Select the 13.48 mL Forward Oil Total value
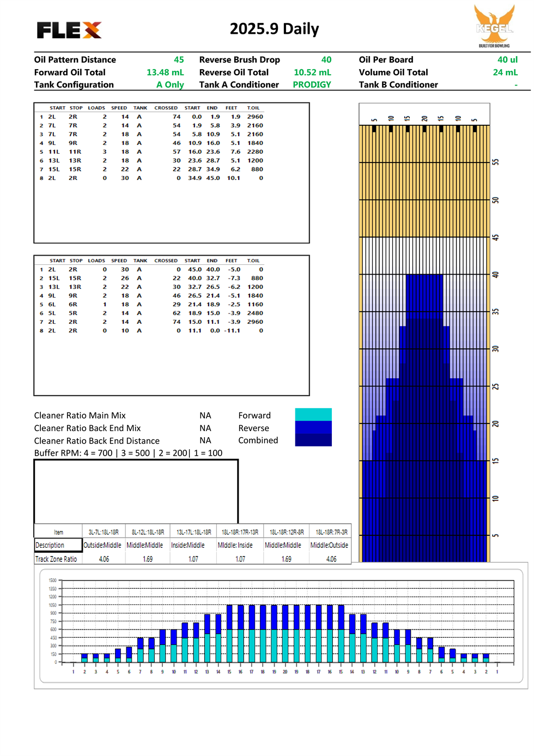 (x=165, y=72)
